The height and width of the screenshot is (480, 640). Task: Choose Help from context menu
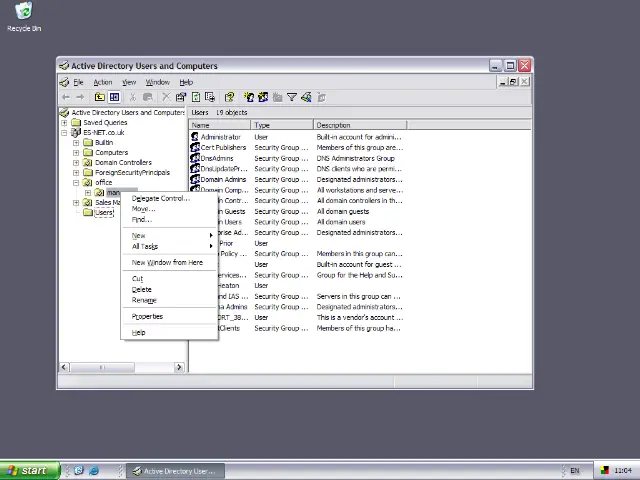pyautogui.click(x=169, y=333)
